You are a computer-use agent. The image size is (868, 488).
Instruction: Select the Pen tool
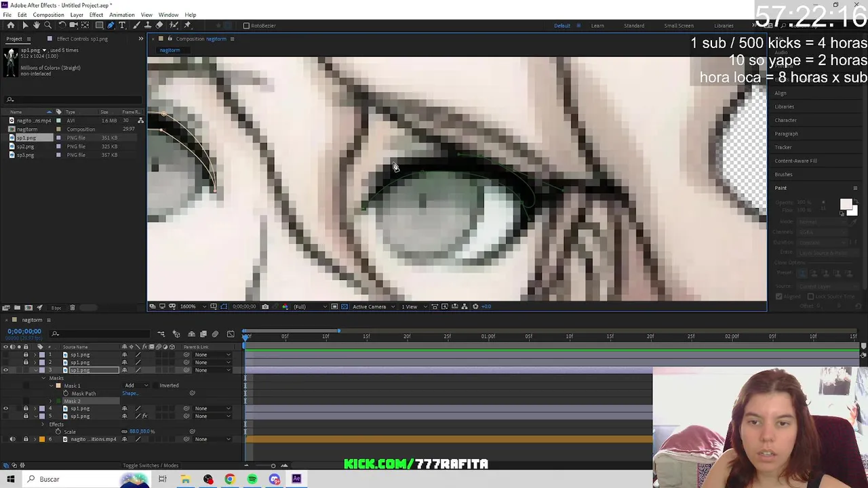pyautogui.click(x=111, y=25)
